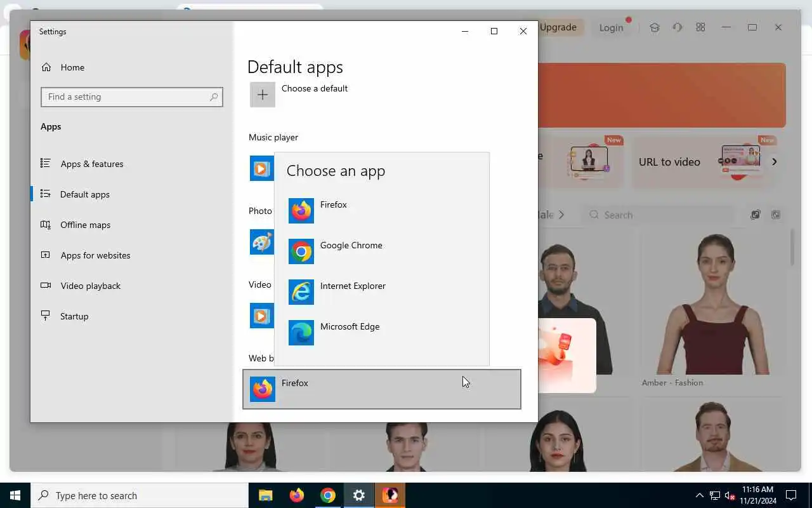This screenshot has height=508, width=812.
Task: Click the Firefox web browser default button
Action: pos(382,389)
